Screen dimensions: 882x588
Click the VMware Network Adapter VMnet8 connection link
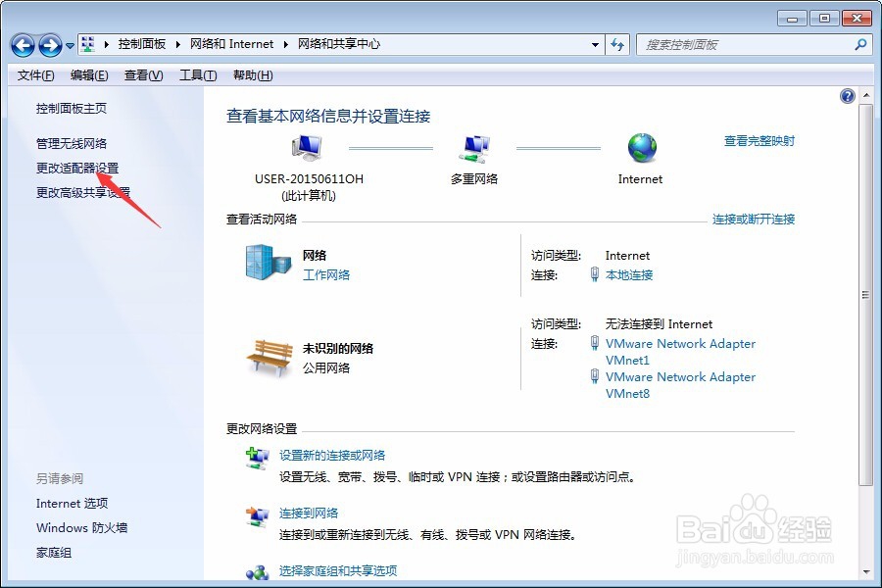[x=680, y=376]
